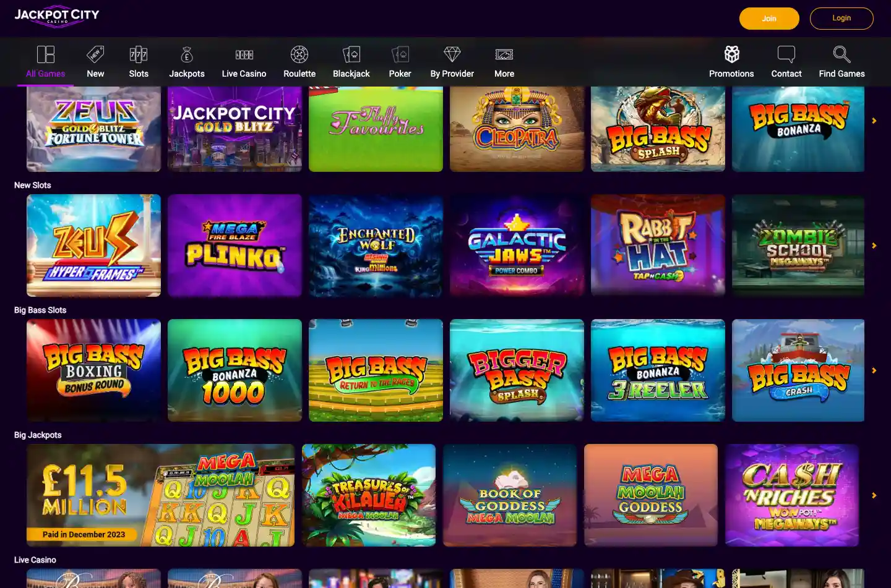Switch to the All Games tab
891x588 pixels.
45,61
